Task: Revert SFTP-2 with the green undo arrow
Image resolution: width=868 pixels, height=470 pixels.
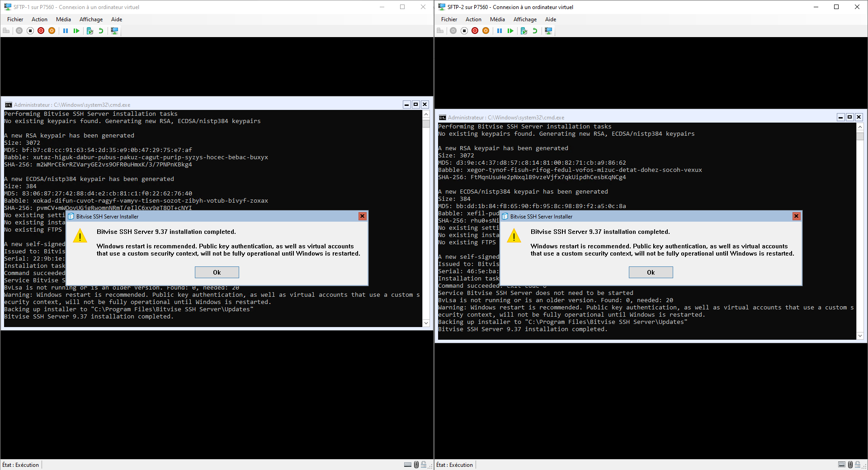Action: pos(535,31)
